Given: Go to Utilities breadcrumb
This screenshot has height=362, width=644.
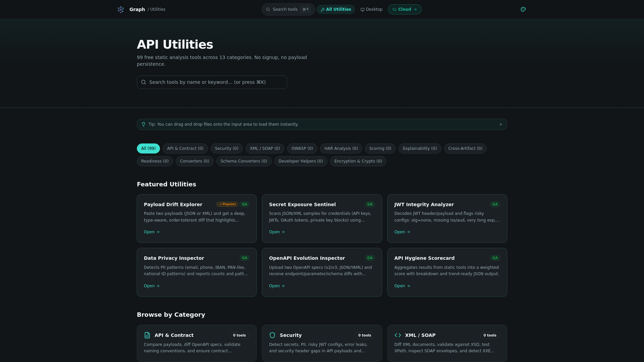Looking at the screenshot, I should tap(158, 9).
